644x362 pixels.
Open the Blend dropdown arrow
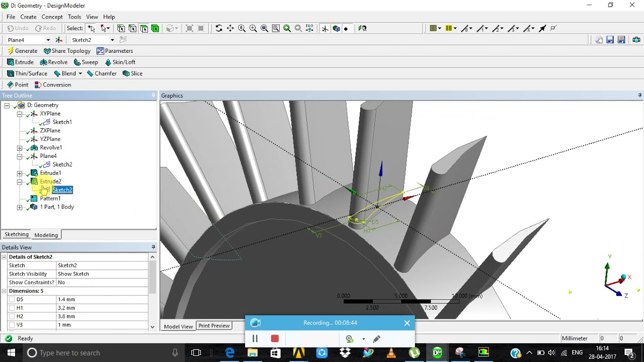coord(80,73)
